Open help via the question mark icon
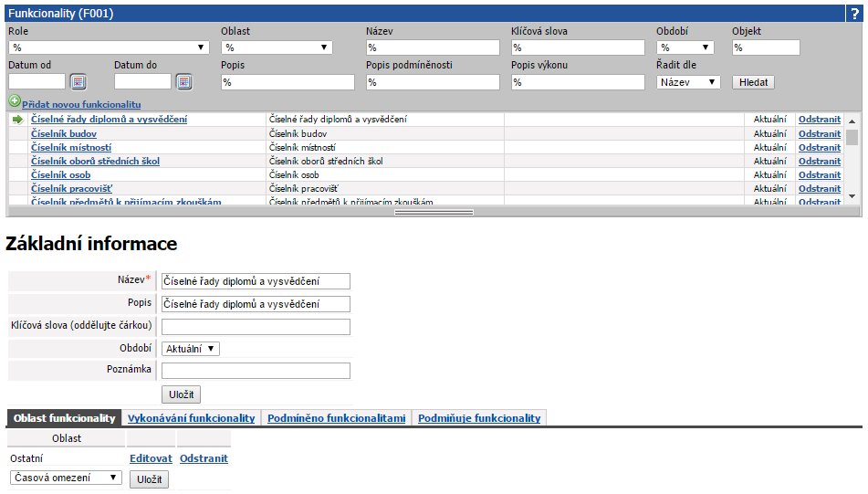Image resolution: width=868 pixels, height=494 pixels. 854,14
